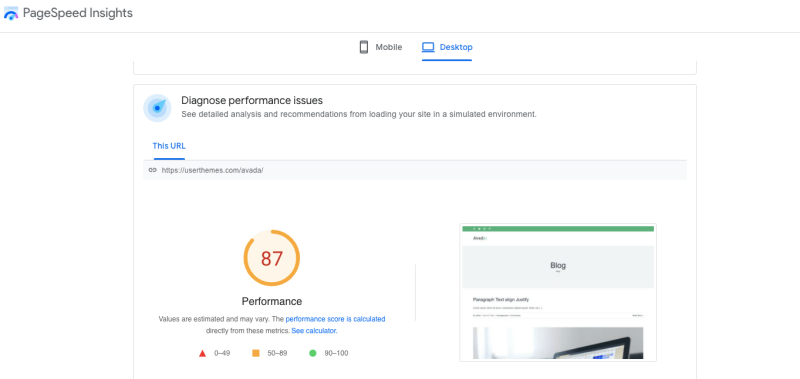This screenshot has height=379, width=800.
Task: Click the green circle 90–100 legend icon
Action: pyautogui.click(x=313, y=353)
